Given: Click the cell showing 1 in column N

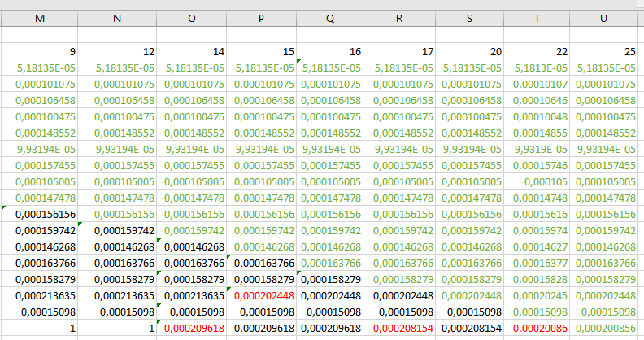Looking at the screenshot, I should click(x=117, y=328).
